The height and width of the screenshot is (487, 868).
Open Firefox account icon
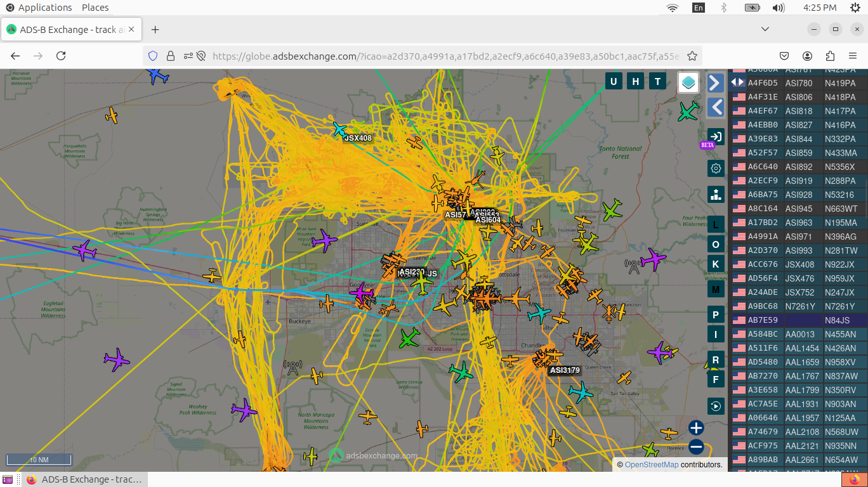(807, 56)
